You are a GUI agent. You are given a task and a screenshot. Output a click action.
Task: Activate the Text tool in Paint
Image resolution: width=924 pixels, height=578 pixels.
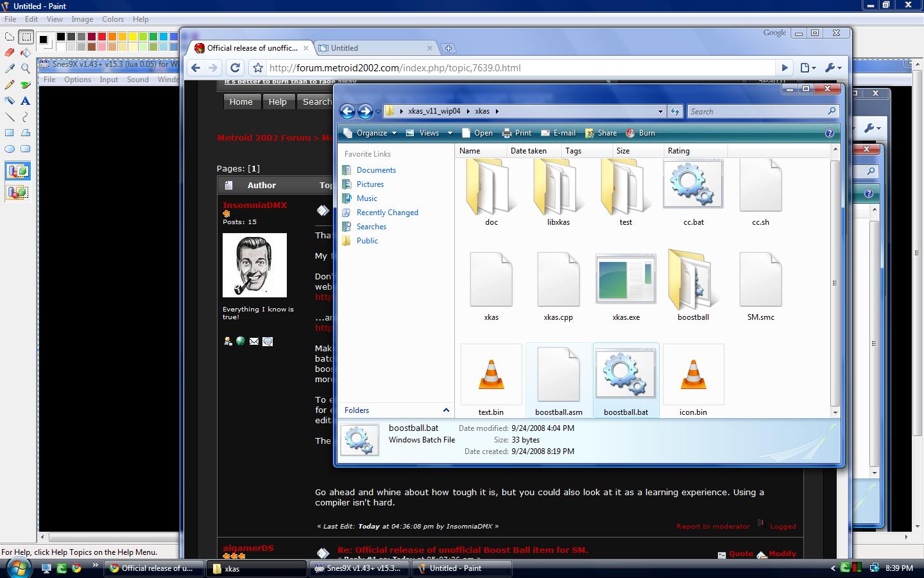click(x=26, y=101)
